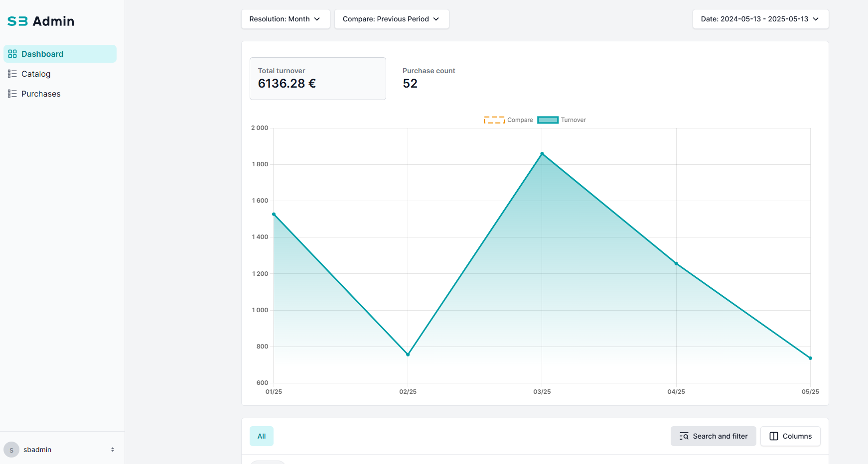Click the Purchases list icon

[x=12, y=94]
